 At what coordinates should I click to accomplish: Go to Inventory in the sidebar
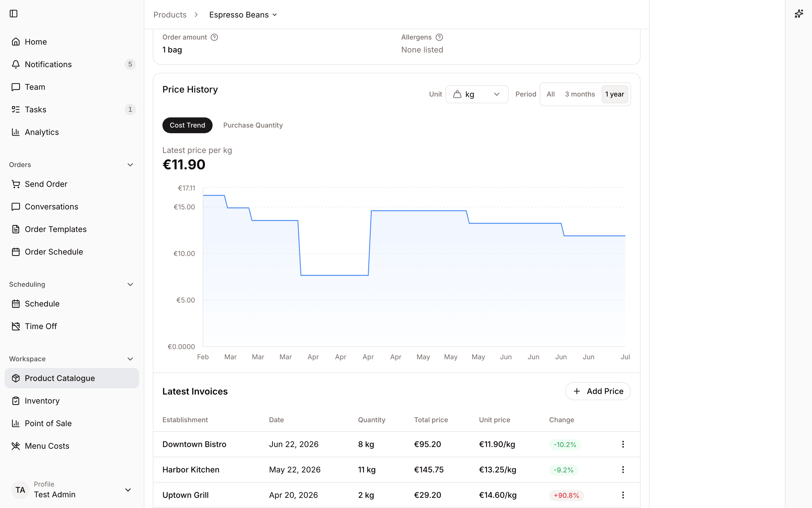coord(72,401)
